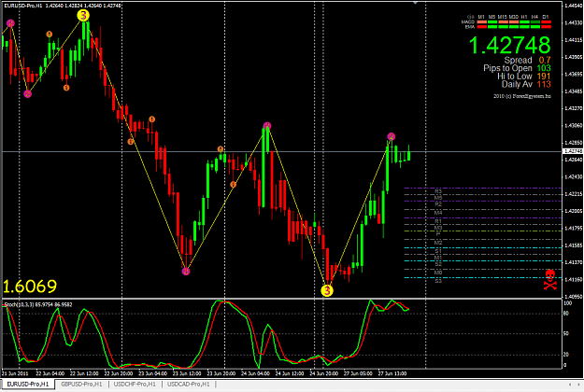Select the yellow 3 marker at the chart low
584x392 pixels.
[x=327, y=290]
